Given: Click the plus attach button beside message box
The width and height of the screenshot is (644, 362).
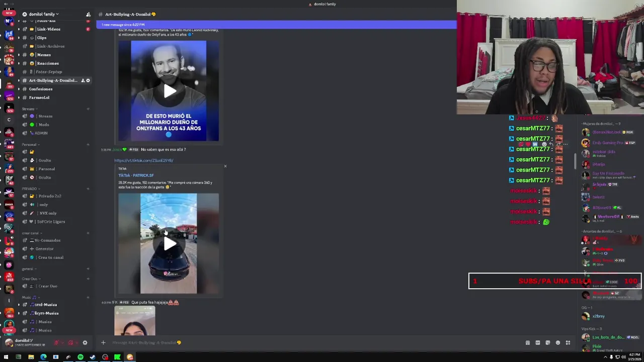Looking at the screenshot, I should (103, 343).
